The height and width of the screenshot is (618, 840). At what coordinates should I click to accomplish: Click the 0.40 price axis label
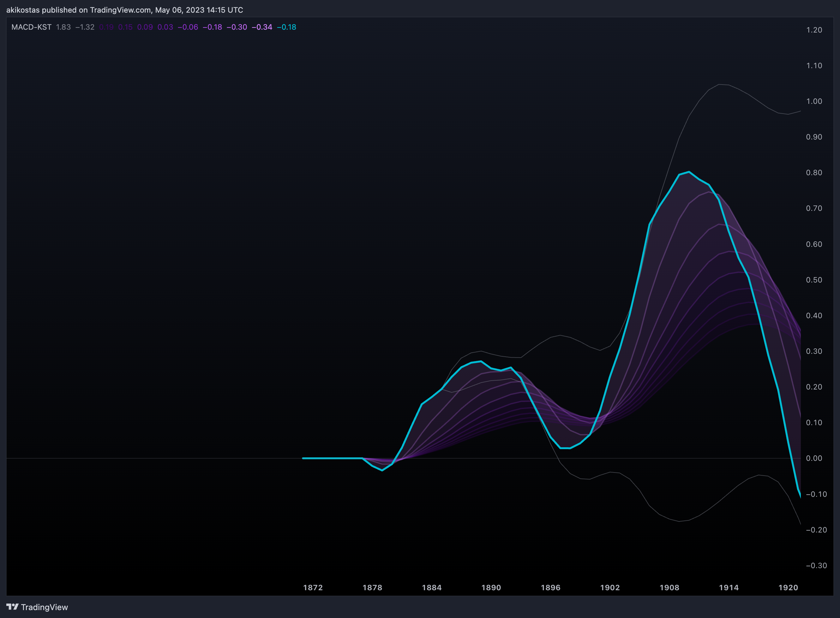(x=814, y=315)
